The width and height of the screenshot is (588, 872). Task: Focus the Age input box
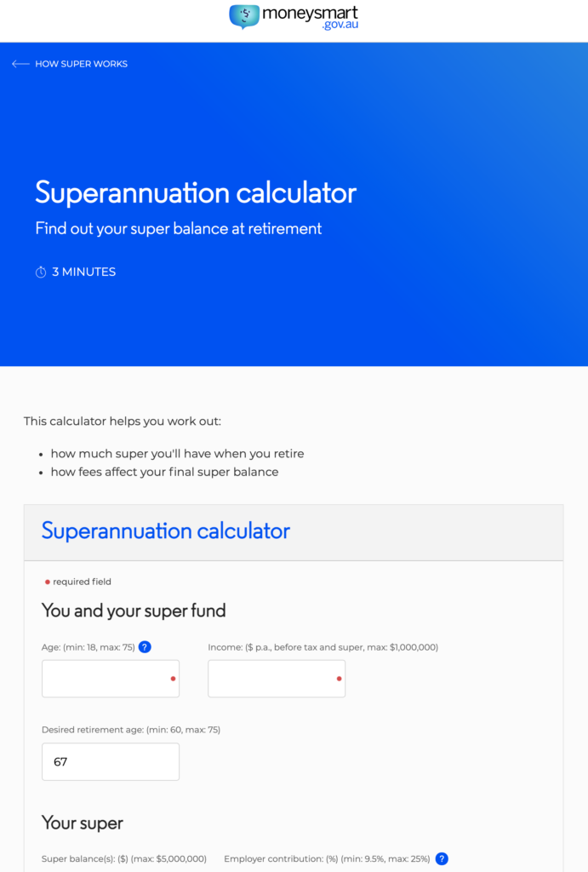tap(111, 679)
